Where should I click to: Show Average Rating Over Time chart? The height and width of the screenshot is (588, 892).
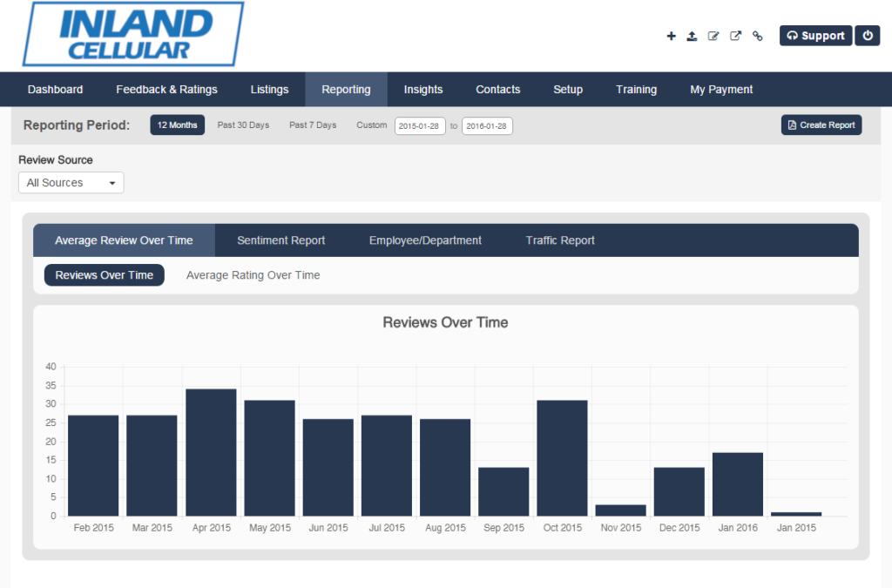coord(253,275)
